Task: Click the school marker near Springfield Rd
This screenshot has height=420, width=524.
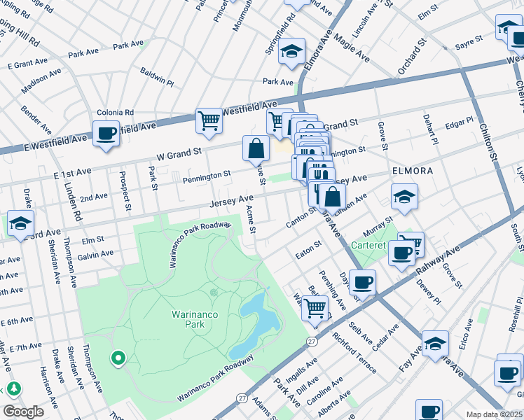Action: (x=291, y=52)
